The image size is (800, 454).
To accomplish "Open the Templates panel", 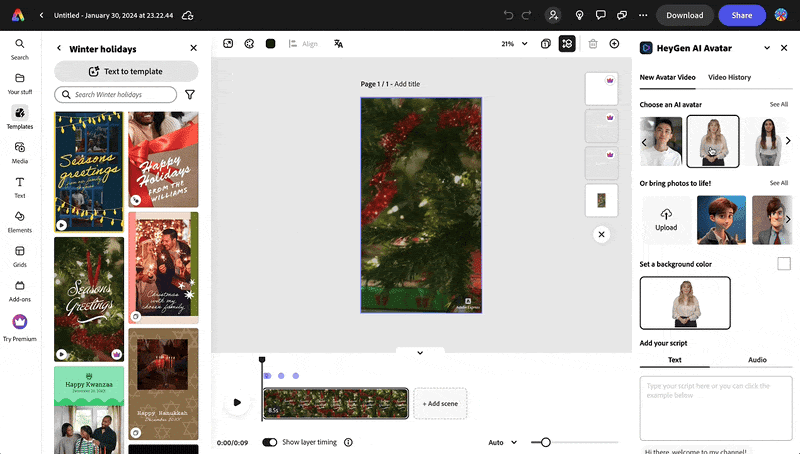I will coord(19,118).
